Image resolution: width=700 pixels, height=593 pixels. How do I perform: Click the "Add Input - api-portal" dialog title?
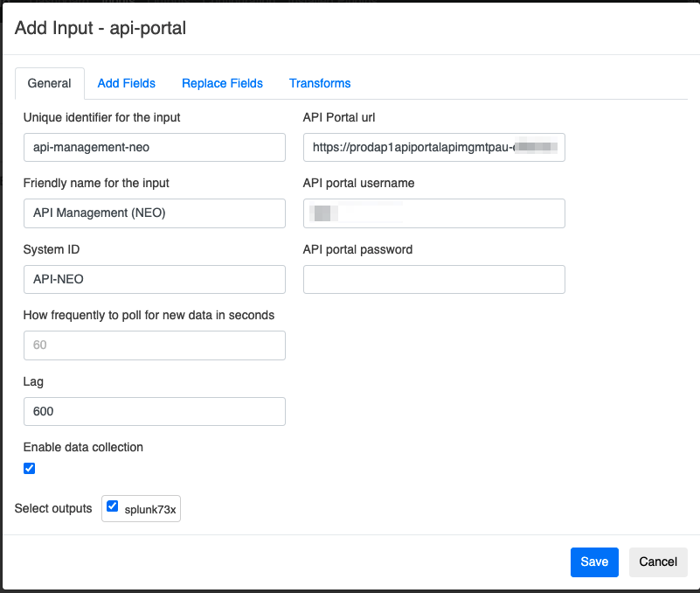pyautogui.click(x=100, y=28)
